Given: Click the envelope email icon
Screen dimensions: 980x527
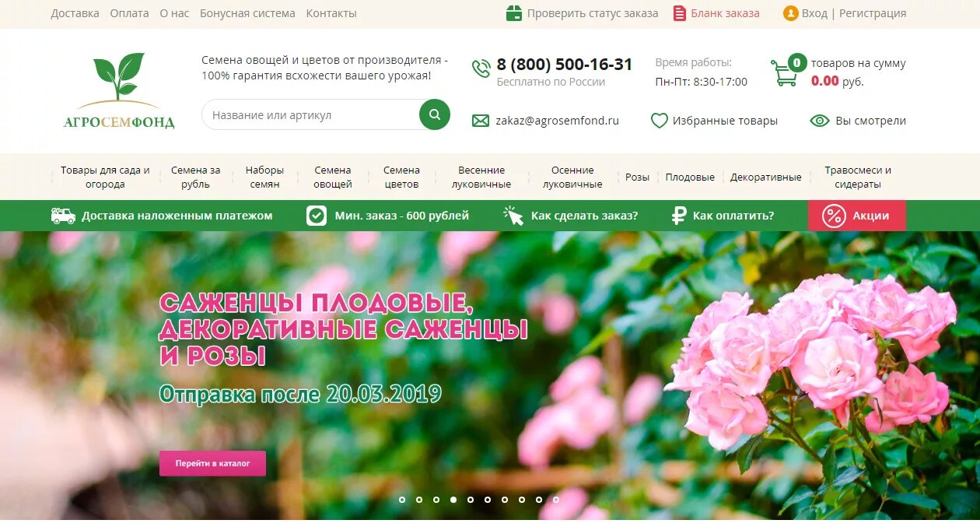Looking at the screenshot, I should (481, 121).
